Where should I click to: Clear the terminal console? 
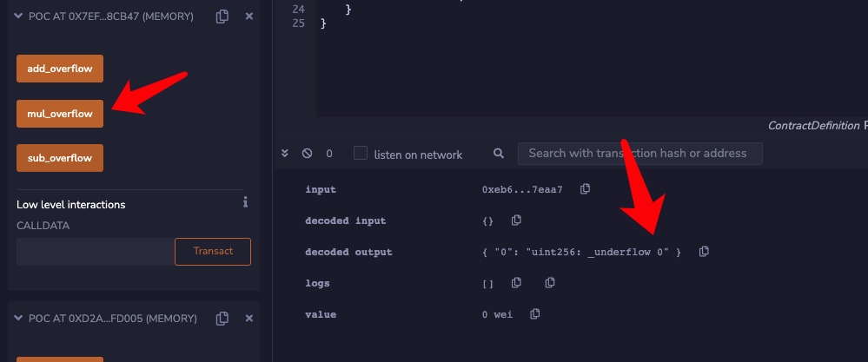pyautogui.click(x=307, y=154)
